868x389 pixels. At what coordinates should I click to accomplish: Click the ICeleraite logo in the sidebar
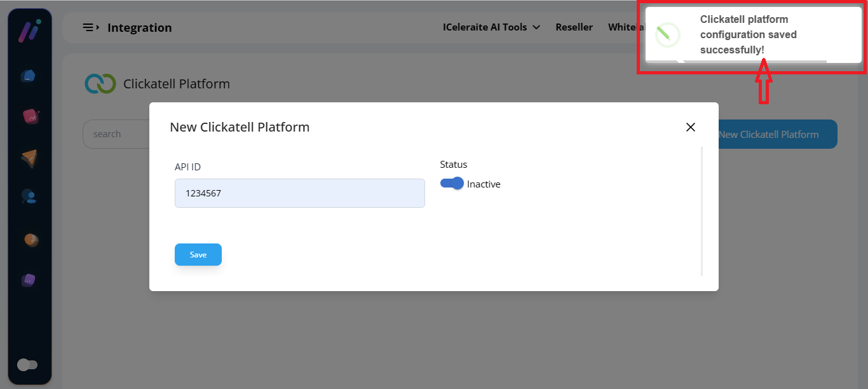pos(29,31)
